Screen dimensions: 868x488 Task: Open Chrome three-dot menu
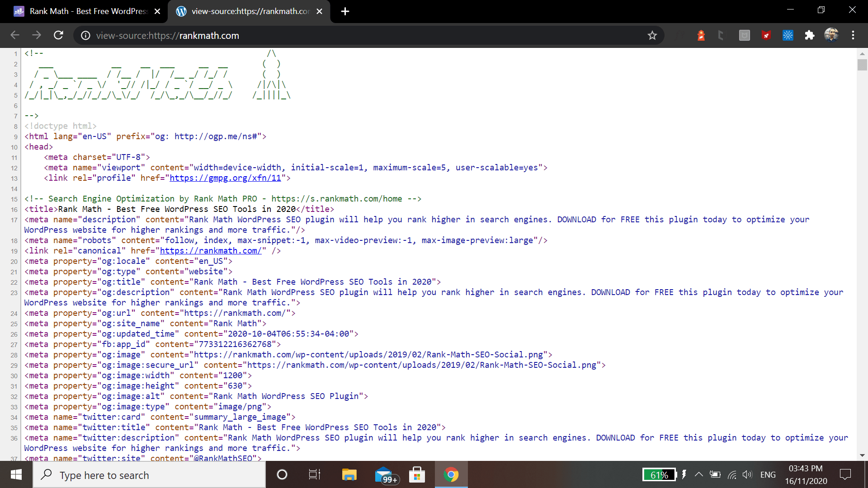coord(853,35)
